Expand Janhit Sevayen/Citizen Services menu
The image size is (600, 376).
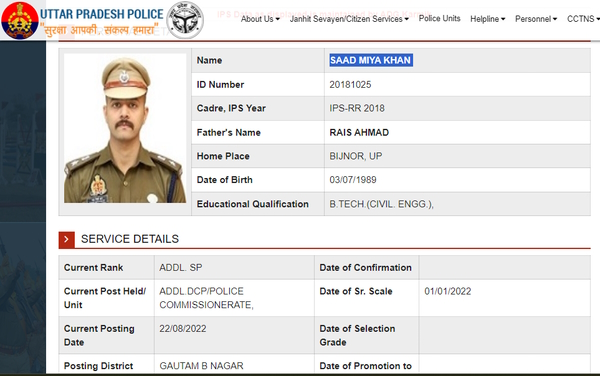pos(349,19)
